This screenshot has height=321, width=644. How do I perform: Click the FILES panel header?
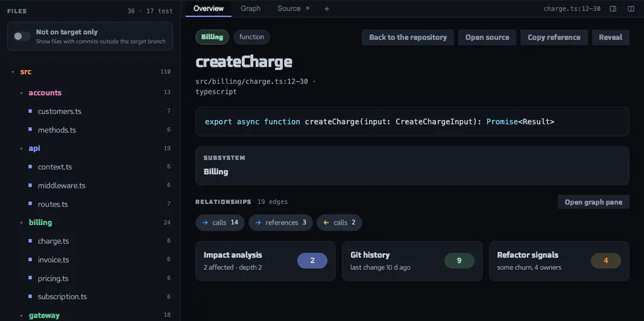(17, 11)
